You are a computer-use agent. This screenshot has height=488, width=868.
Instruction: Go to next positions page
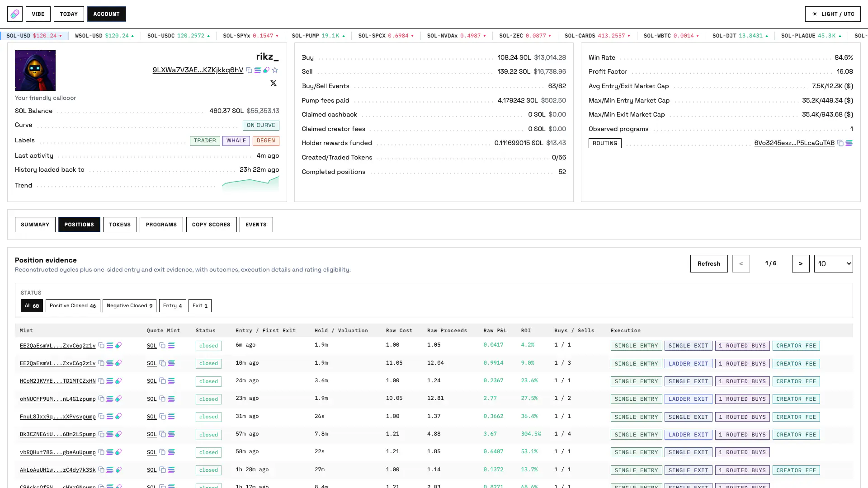(x=801, y=263)
